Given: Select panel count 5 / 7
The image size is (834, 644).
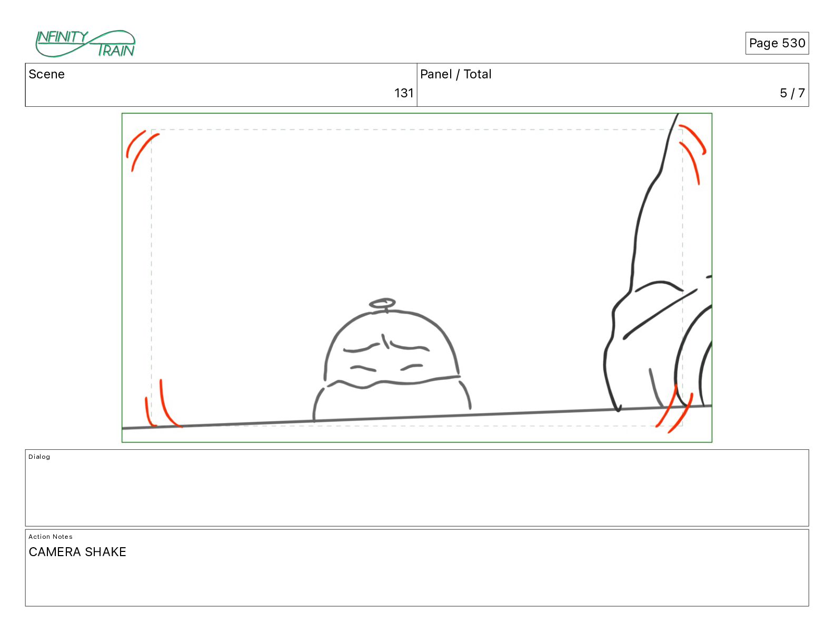Looking at the screenshot, I should [x=792, y=93].
